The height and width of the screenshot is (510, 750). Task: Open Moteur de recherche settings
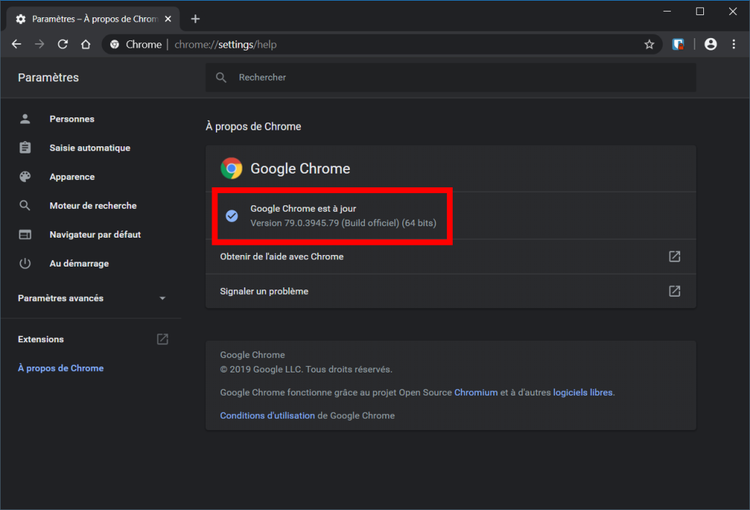coord(93,206)
